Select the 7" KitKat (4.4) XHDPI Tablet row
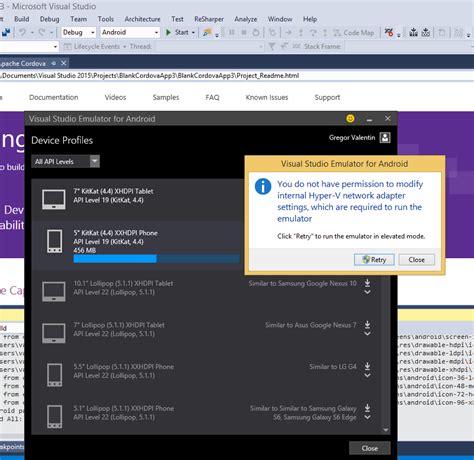474x460 pixels. (x=138, y=200)
